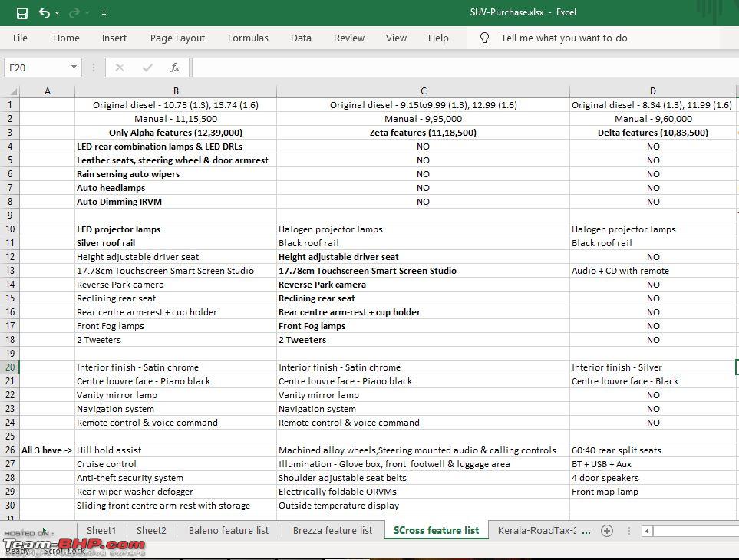739x560 pixels.
Task: Click the Tell me lightbulb icon
Action: coord(484,38)
